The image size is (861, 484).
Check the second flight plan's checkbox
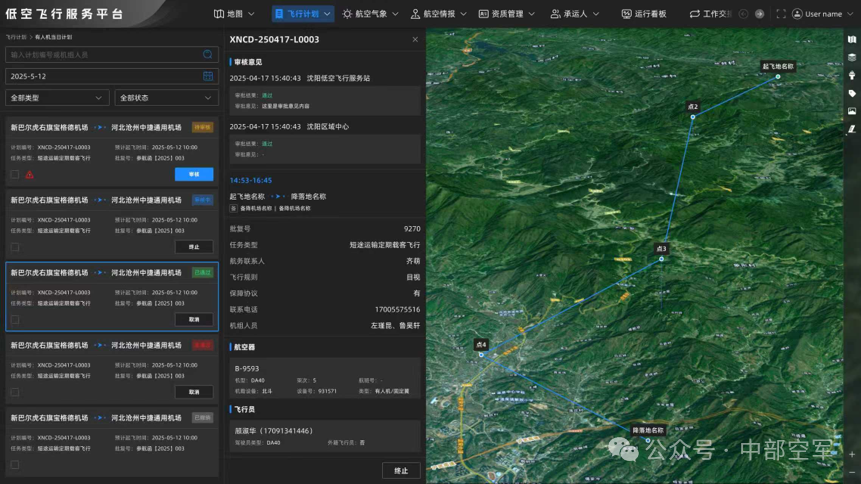(x=14, y=247)
